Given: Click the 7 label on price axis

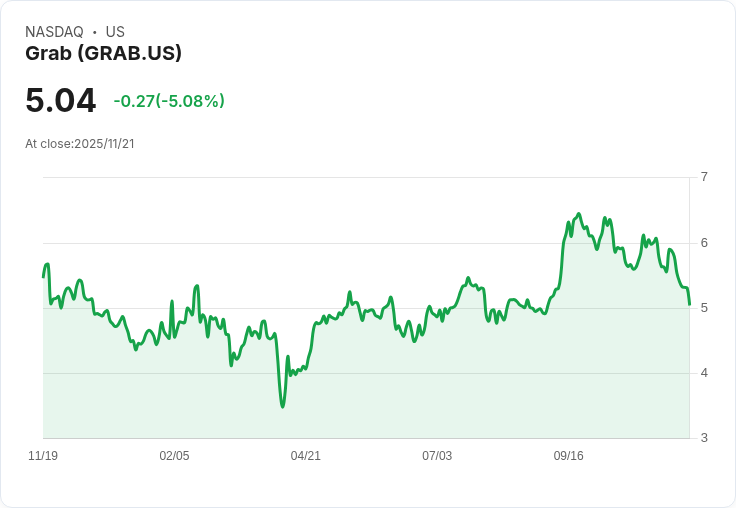Looking at the screenshot, I should click(704, 177).
